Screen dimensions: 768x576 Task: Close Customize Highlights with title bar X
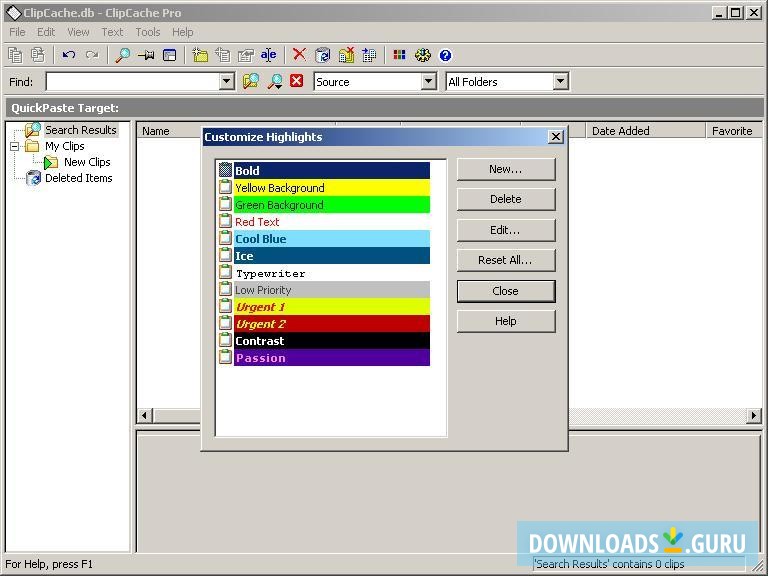(x=556, y=137)
